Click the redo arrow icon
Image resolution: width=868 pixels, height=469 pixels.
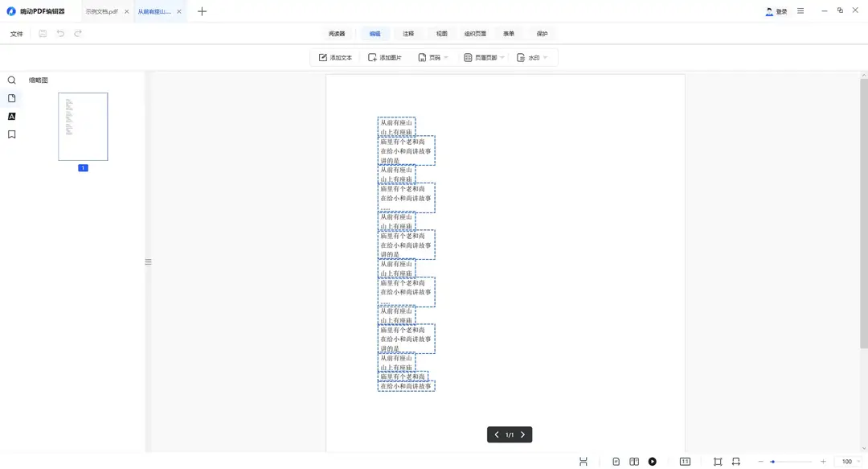[78, 33]
